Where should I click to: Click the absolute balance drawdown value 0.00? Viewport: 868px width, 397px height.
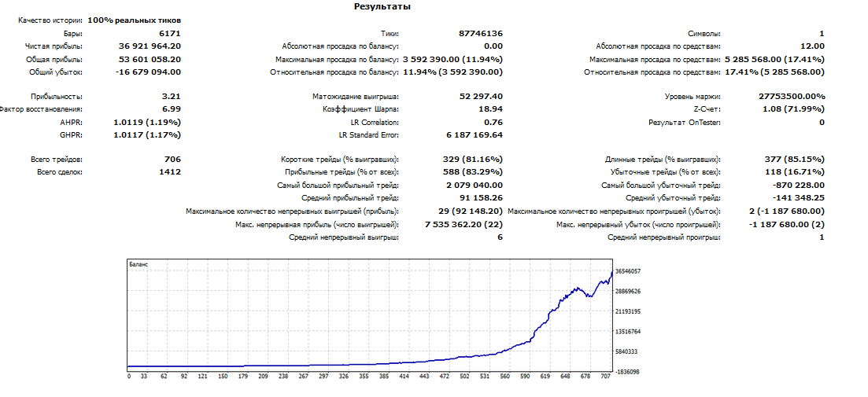[x=493, y=46]
